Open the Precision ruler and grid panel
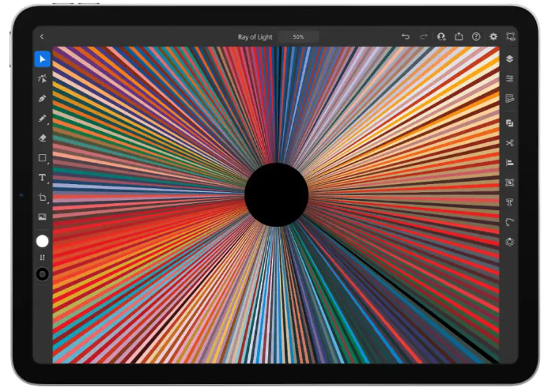The image size is (548, 392). (x=509, y=99)
